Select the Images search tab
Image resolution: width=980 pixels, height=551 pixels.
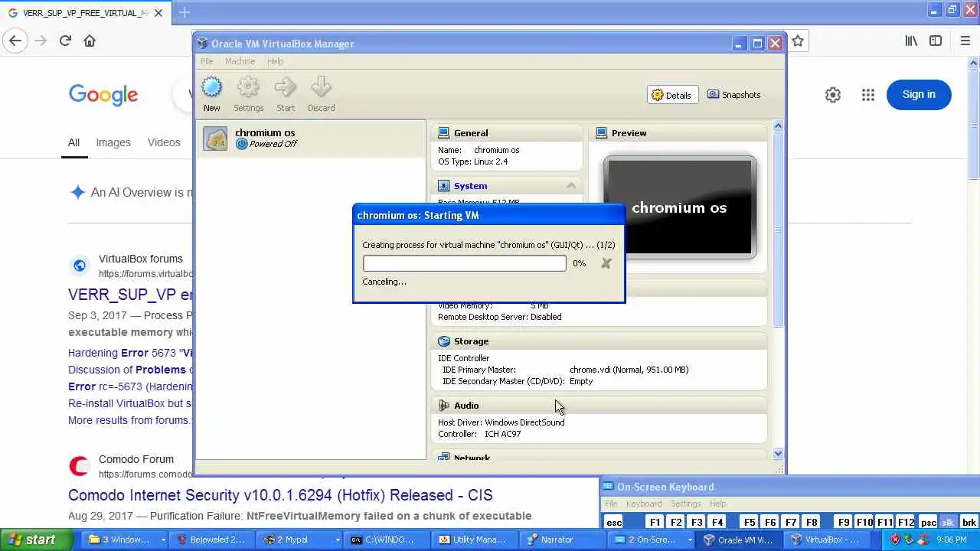pyautogui.click(x=113, y=142)
